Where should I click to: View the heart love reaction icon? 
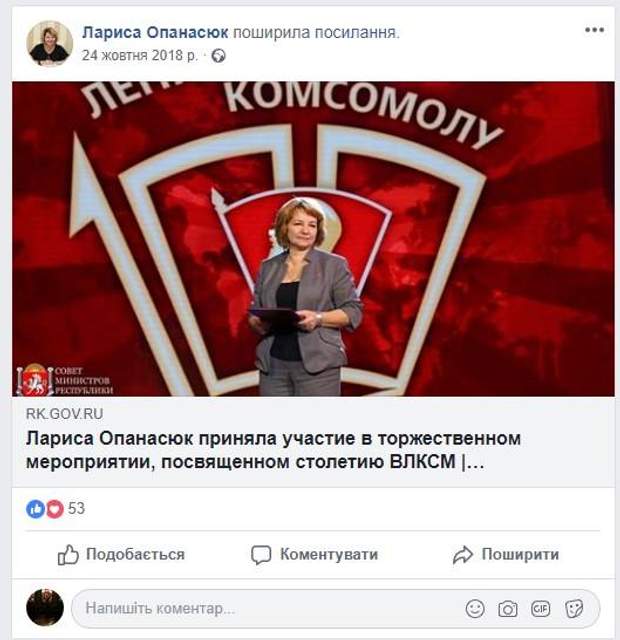[x=55, y=509]
